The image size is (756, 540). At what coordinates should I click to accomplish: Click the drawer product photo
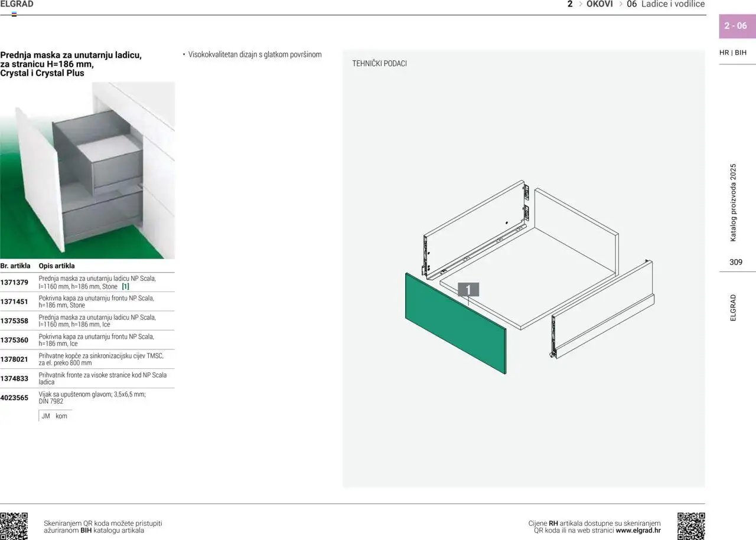pos(87,170)
